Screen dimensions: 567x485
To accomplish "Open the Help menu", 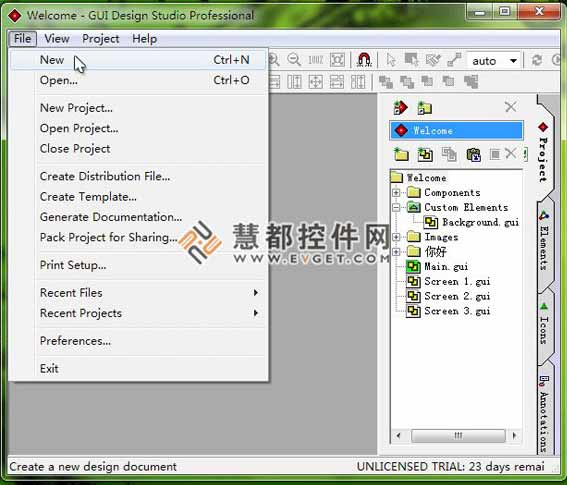I will tap(144, 38).
